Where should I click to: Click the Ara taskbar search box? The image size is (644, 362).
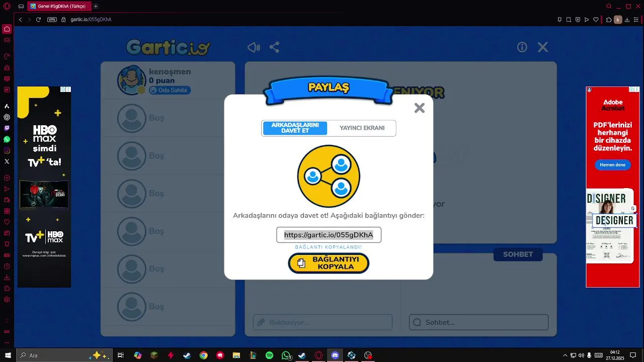(x=64, y=355)
